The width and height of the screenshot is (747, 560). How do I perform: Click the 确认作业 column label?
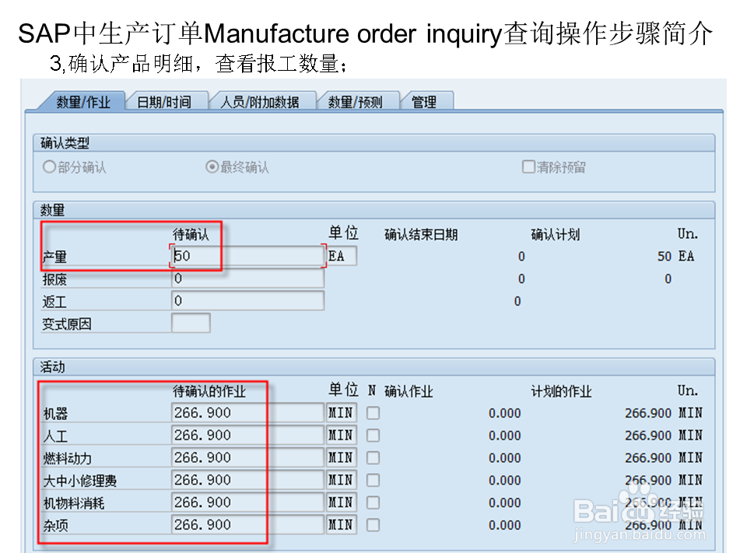[x=409, y=391]
